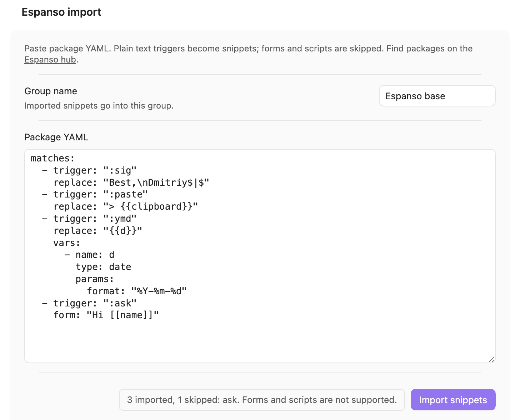Click the ':sig' trigger line

(89, 170)
